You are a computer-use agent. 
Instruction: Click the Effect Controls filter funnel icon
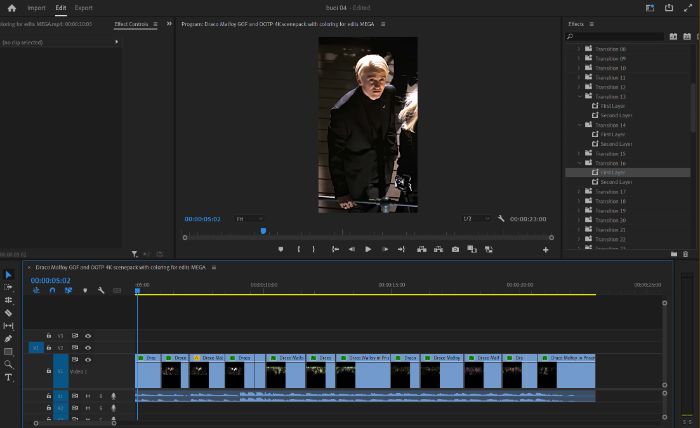[134, 254]
